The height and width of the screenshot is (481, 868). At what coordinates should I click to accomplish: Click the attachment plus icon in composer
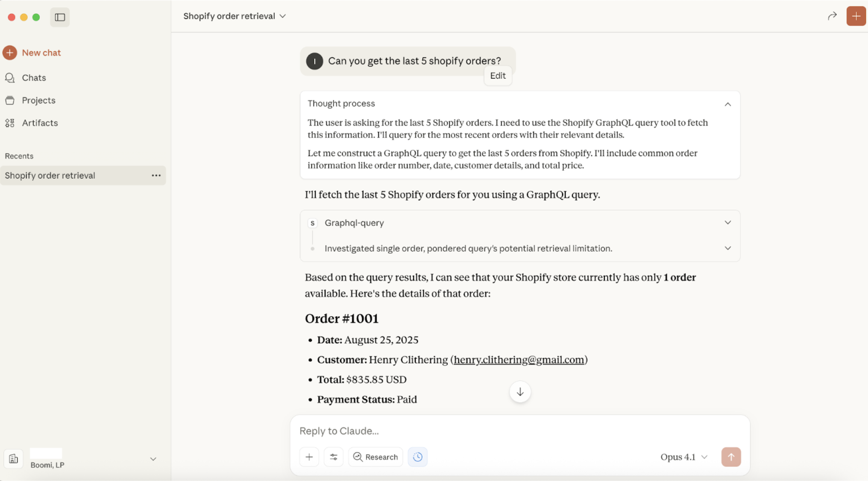(x=309, y=457)
